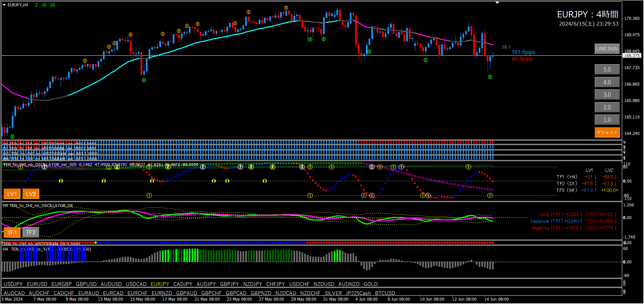This screenshot has height=304, width=644.
Task: Apply the 1.0 scale button
Action: [607, 120]
